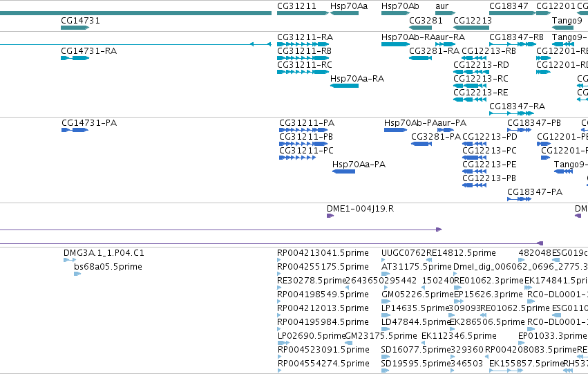
Task: Select transcript Hsp70Aa-RA label
Action: [357, 78]
